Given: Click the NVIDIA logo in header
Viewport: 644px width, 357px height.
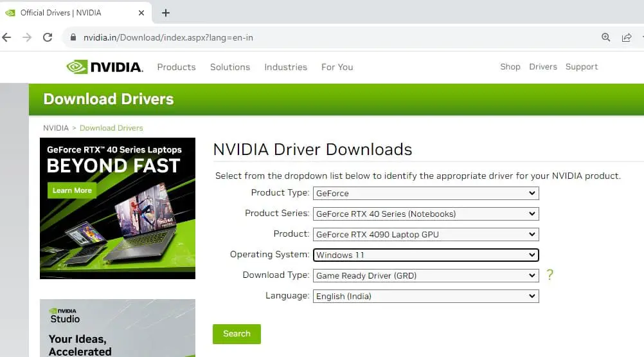Looking at the screenshot, I should (x=105, y=67).
